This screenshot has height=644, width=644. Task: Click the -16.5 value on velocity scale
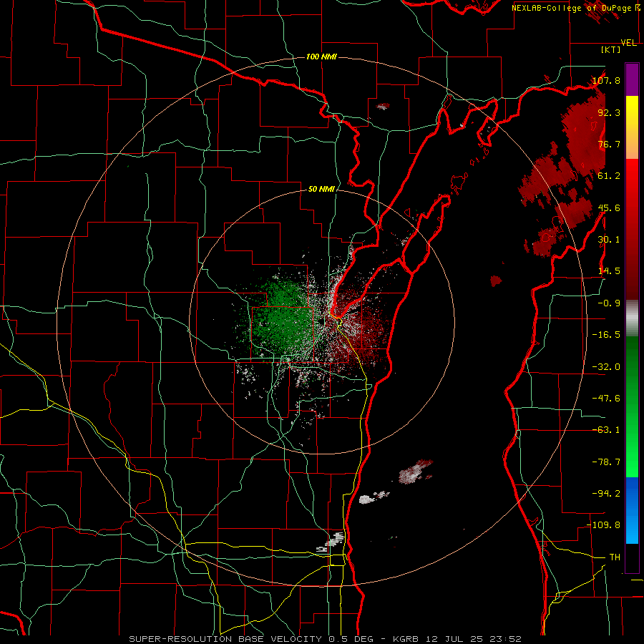pos(606,335)
